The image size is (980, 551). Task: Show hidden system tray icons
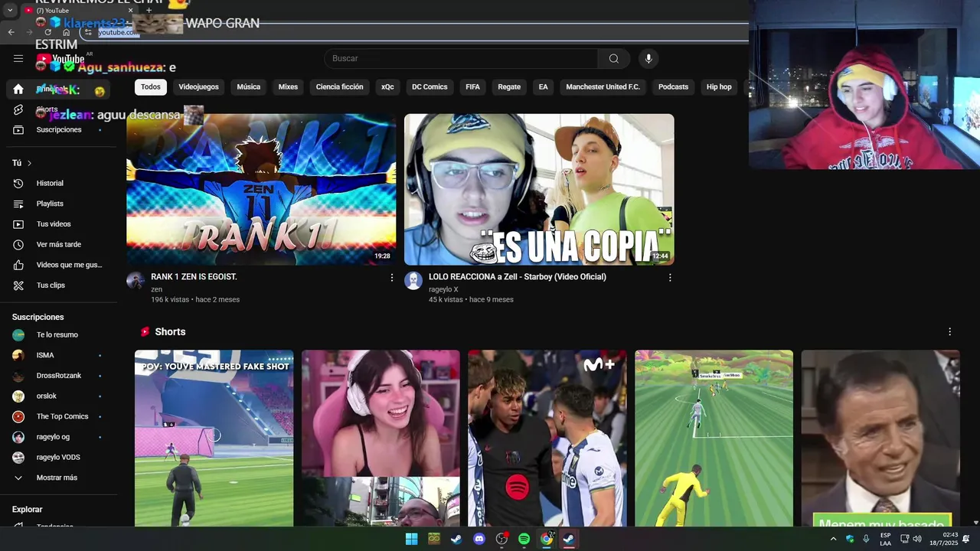pos(833,539)
